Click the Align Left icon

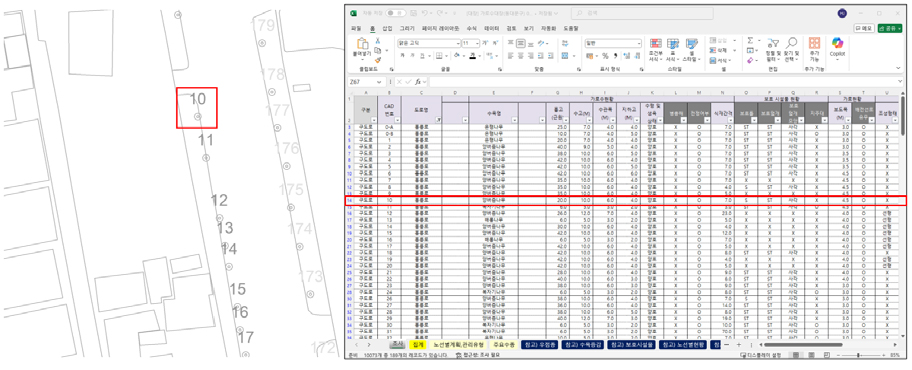pyautogui.click(x=510, y=56)
